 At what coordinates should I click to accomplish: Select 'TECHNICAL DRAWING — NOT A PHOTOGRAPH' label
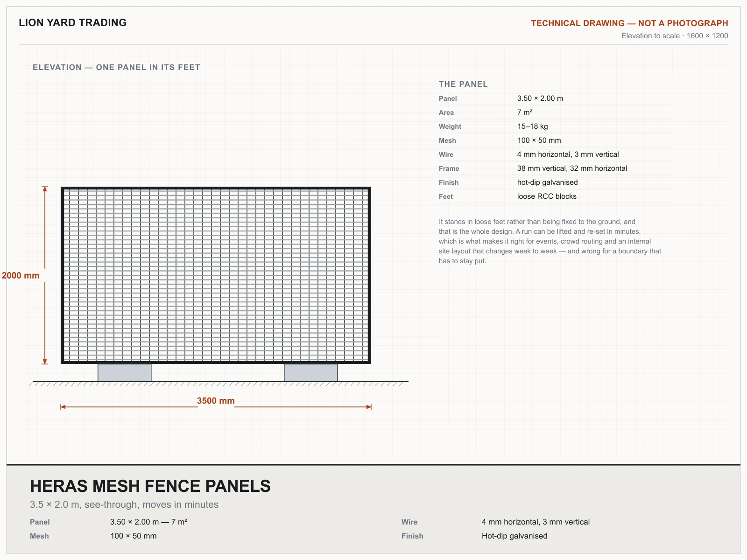pos(629,23)
